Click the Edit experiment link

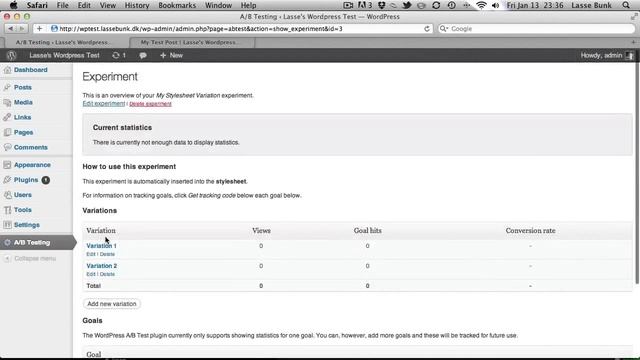(x=104, y=104)
